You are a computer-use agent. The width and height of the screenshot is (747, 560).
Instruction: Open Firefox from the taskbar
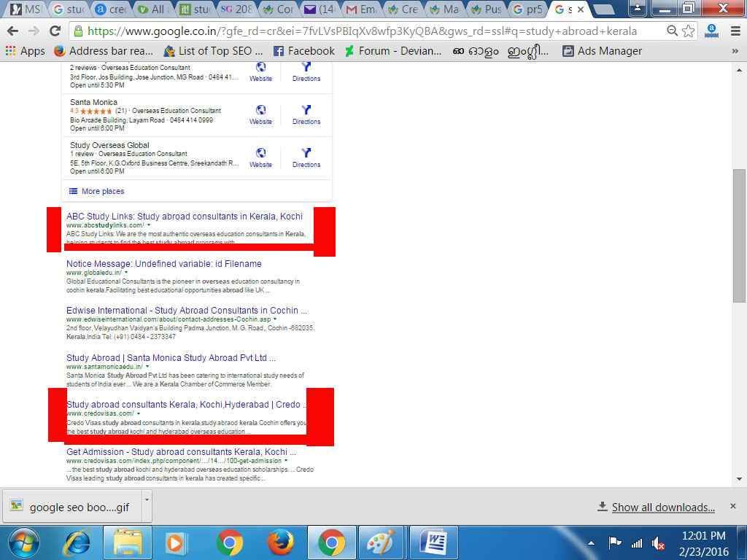click(x=280, y=542)
